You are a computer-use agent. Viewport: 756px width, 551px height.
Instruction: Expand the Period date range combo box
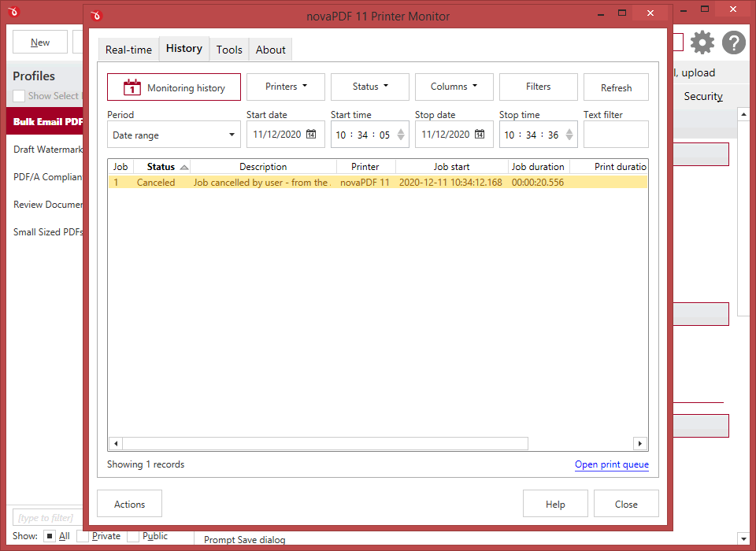coord(173,135)
